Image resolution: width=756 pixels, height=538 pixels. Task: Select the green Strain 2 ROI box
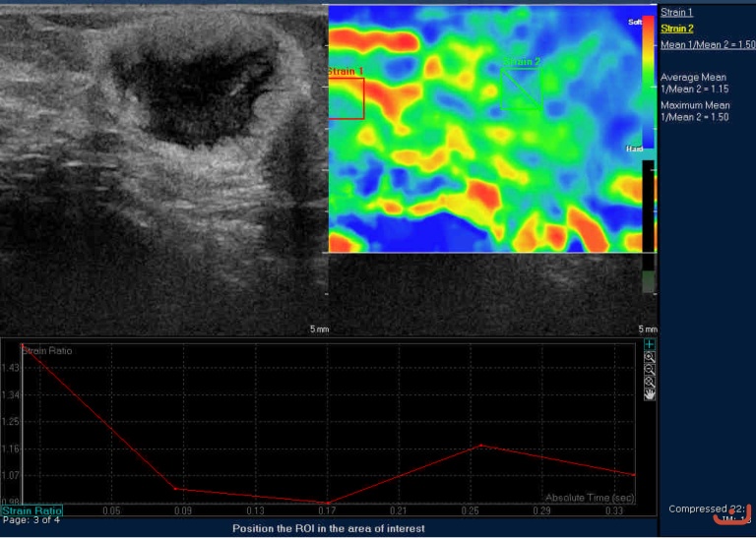point(521,86)
